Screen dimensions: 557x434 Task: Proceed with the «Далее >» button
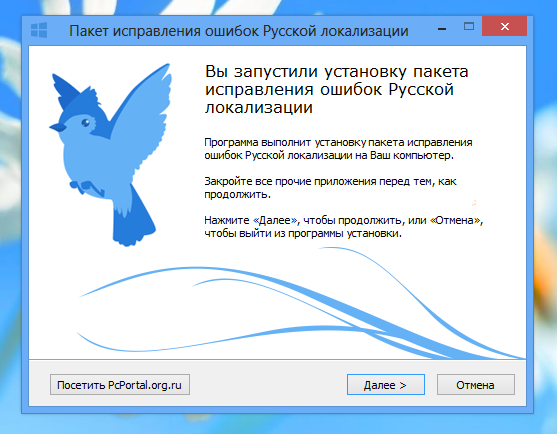(386, 385)
